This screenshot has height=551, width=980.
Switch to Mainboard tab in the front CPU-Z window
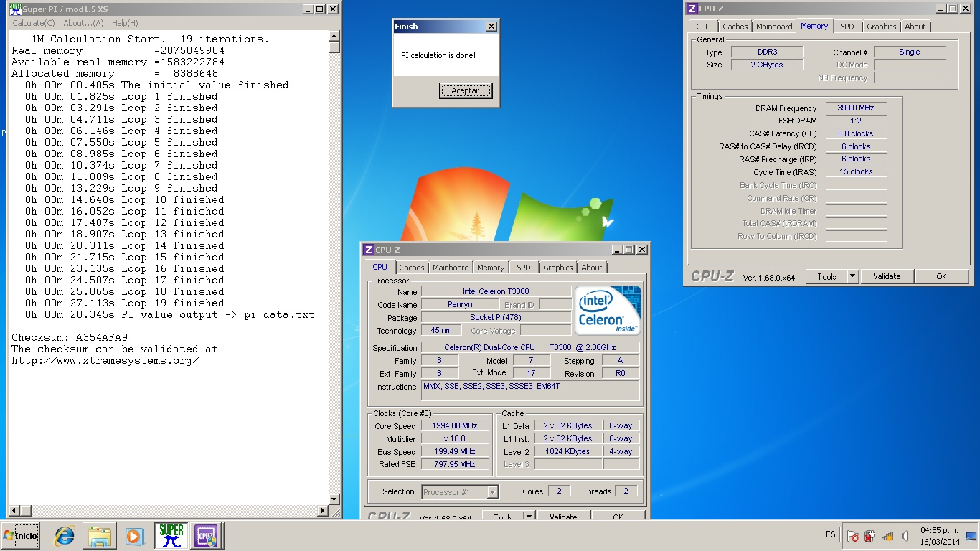click(x=451, y=268)
